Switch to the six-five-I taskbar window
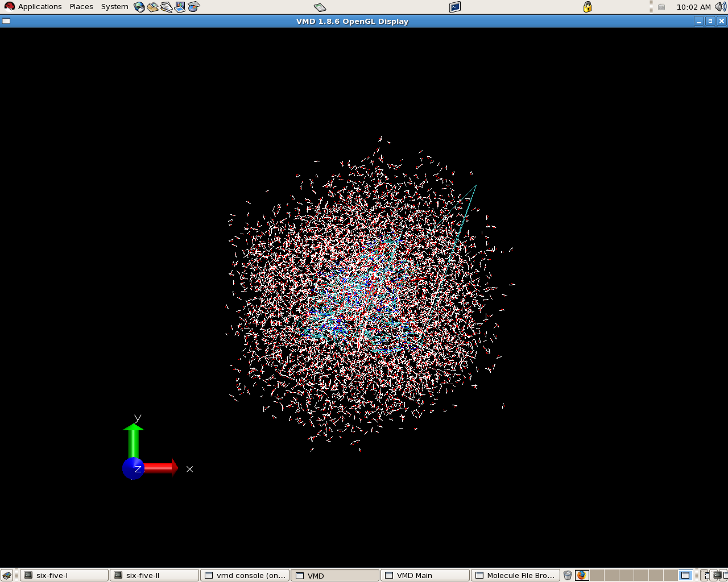The width and height of the screenshot is (728, 582). (64, 575)
